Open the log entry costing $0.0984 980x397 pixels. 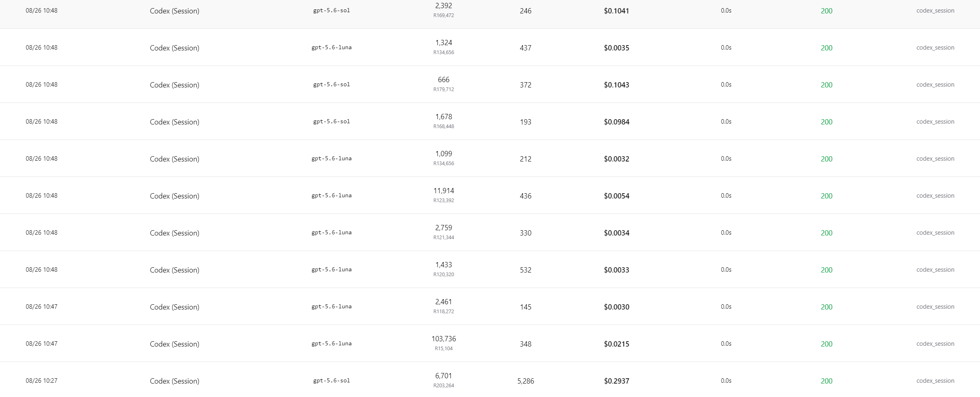(490, 122)
